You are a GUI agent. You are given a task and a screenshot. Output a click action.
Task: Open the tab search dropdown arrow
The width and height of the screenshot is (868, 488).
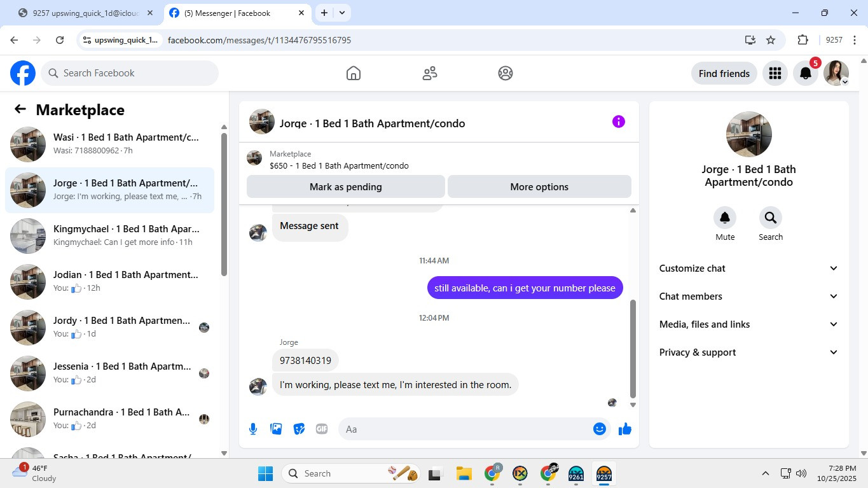(x=342, y=13)
